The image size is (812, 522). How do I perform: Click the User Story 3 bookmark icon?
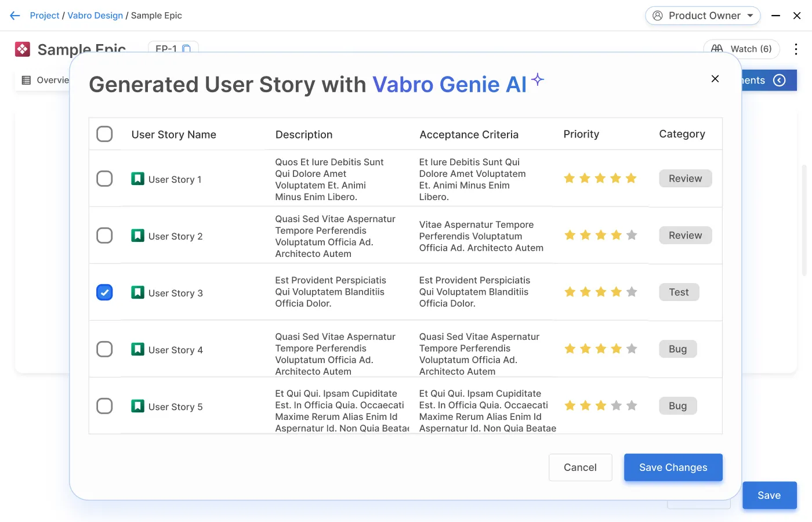coord(137,292)
